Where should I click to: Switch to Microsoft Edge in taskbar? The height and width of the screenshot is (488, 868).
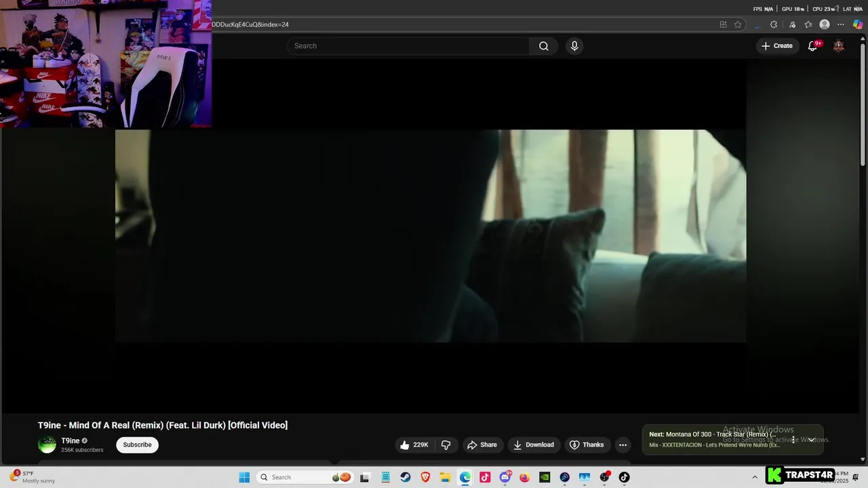(465, 477)
